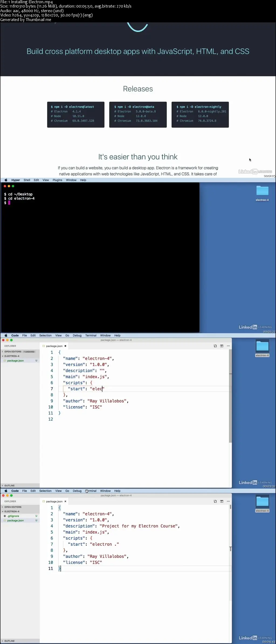Select the unsaved package.json editor tab

coord(54,346)
